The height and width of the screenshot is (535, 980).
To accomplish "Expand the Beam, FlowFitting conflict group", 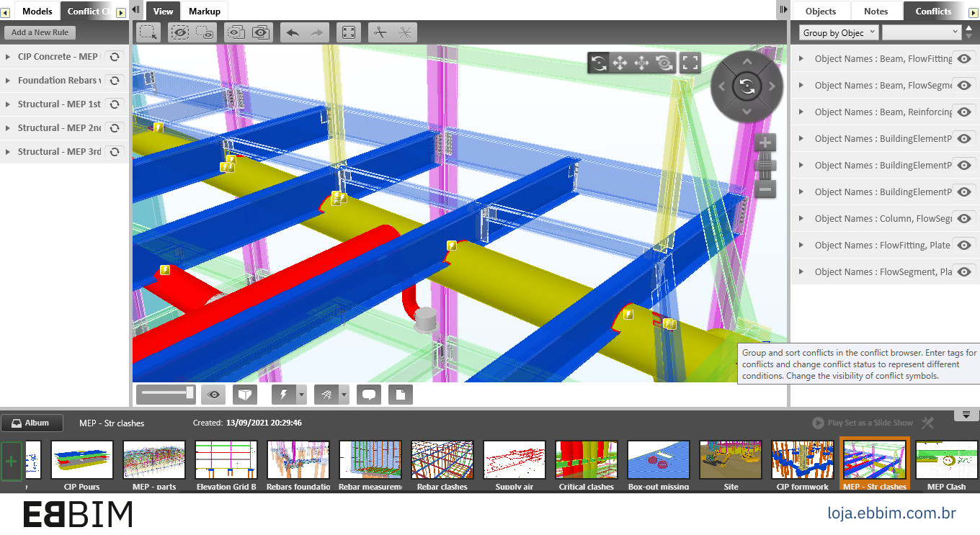I will pyautogui.click(x=801, y=59).
